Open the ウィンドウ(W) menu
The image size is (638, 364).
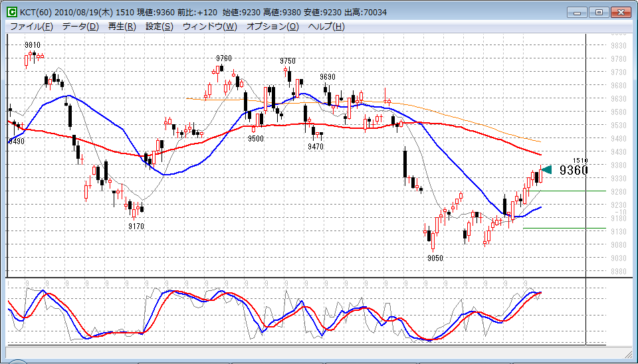[209, 27]
